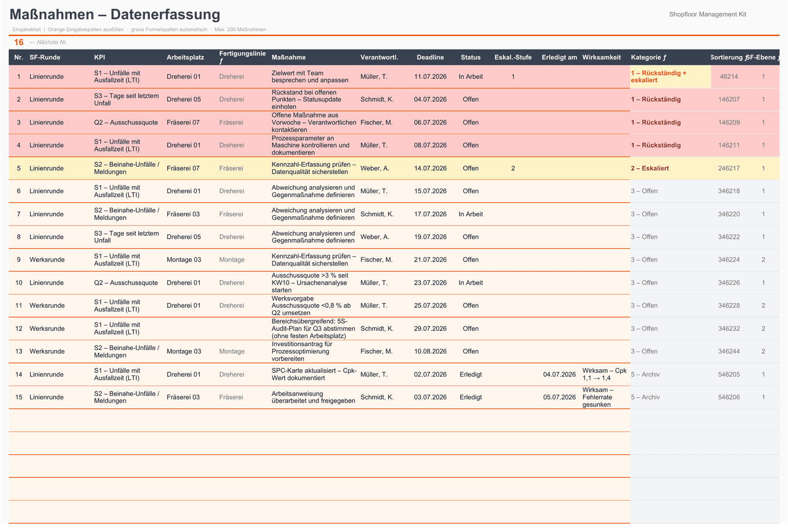Viewport: 788px width, 532px height.
Task: Click the deadline cell '02.07.2026'
Action: coord(431,375)
